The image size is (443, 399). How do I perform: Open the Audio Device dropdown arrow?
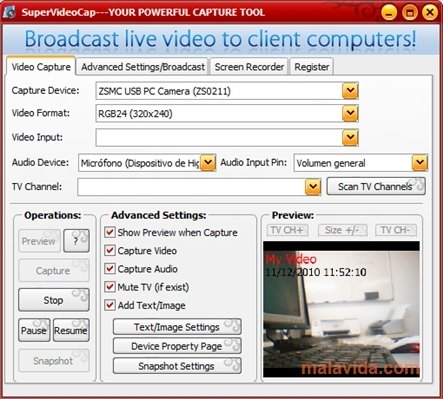pyautogui.click(x=208, y=163)
